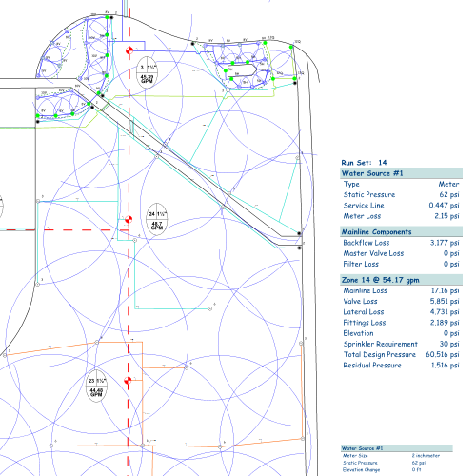Click the Sprinkler Requirement 30 psi row
The height and width of the screenshot is (476, 476).
[x=401, y=344]
